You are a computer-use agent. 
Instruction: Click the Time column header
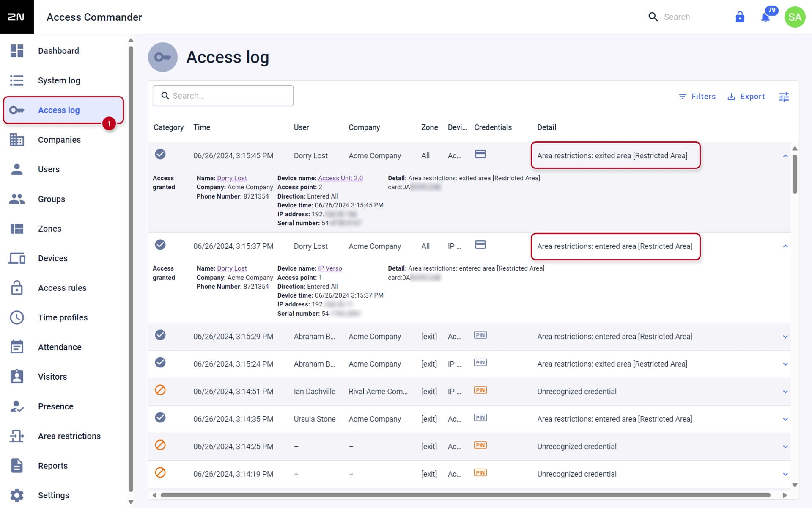202,127
